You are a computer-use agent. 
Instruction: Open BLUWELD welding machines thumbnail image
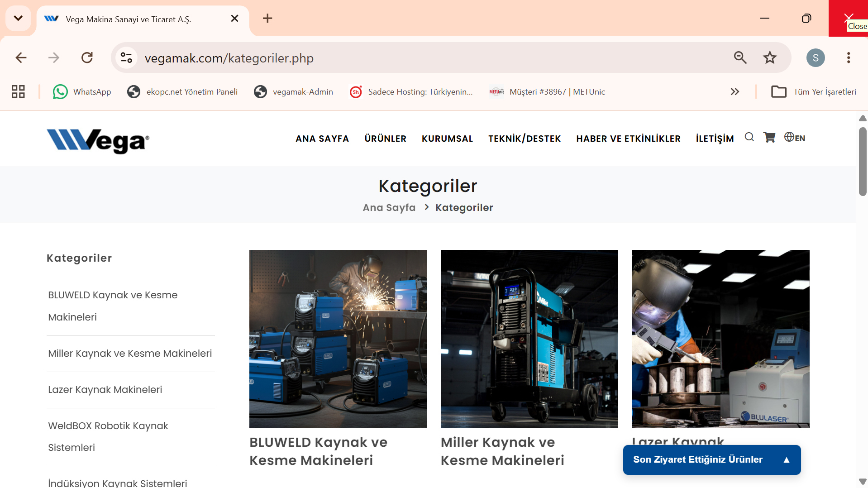tap(338, 339)
